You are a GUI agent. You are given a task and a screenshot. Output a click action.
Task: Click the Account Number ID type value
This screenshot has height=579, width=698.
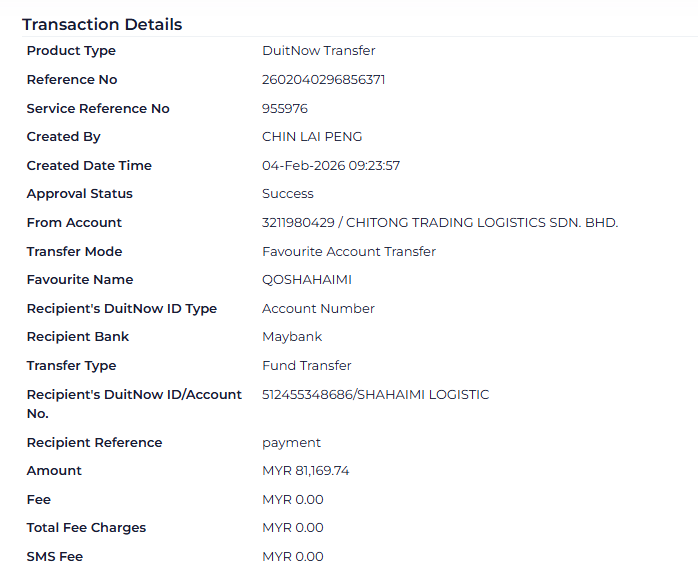click(x=318, y=309)
